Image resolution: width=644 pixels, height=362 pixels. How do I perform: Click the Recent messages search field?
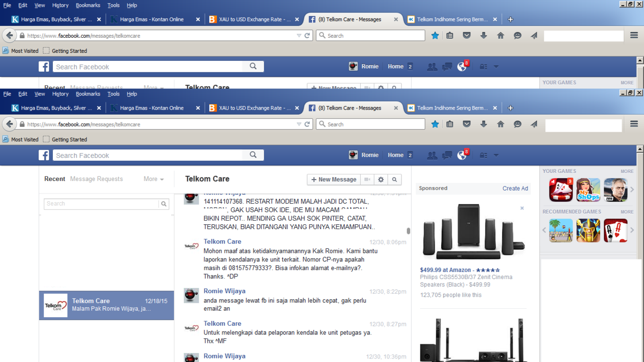click(102, 204)
